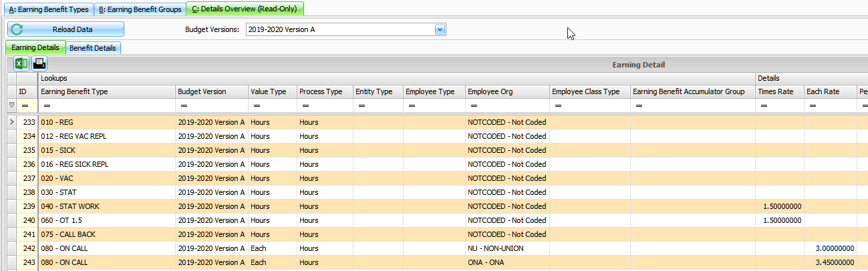The image size is (868, 271).
Task: Click Value Type column header
Action: click(272, 91)
